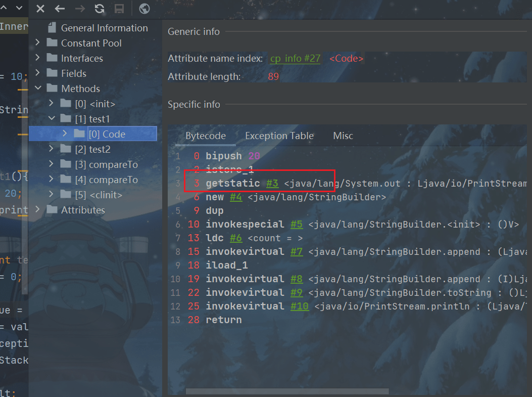Open the Misc tab
The height and width of the screenshot is (397, 532).
pos(343,136)
